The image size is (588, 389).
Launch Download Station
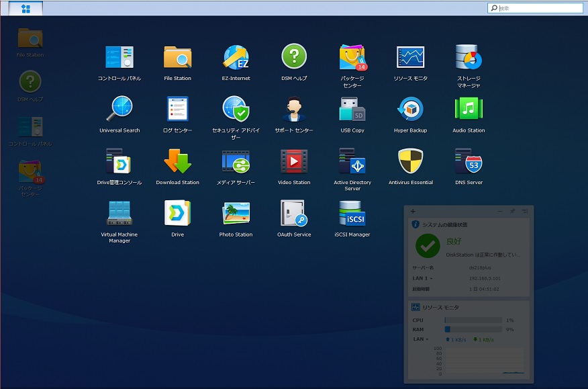[x=177, y=161]
